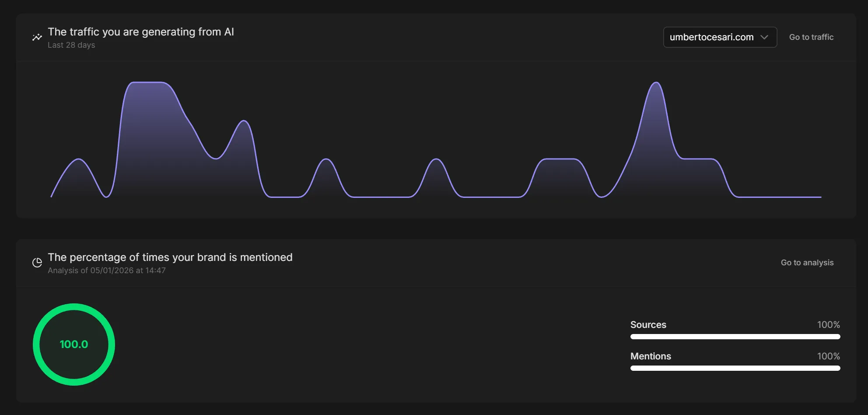Image resolution: width=868 pixels, height=415 pixels.
Task: Open Go to analysis link
Action: (807, 263)
